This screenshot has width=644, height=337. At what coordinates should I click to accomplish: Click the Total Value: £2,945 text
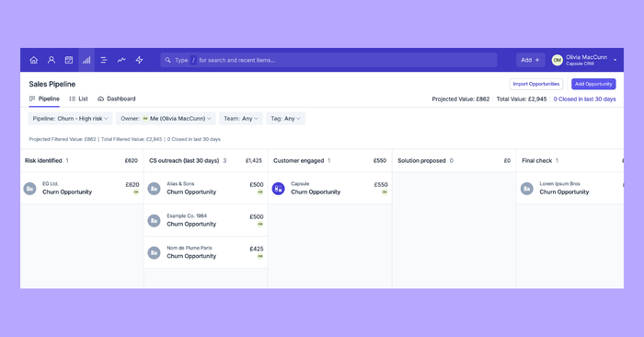522,99
